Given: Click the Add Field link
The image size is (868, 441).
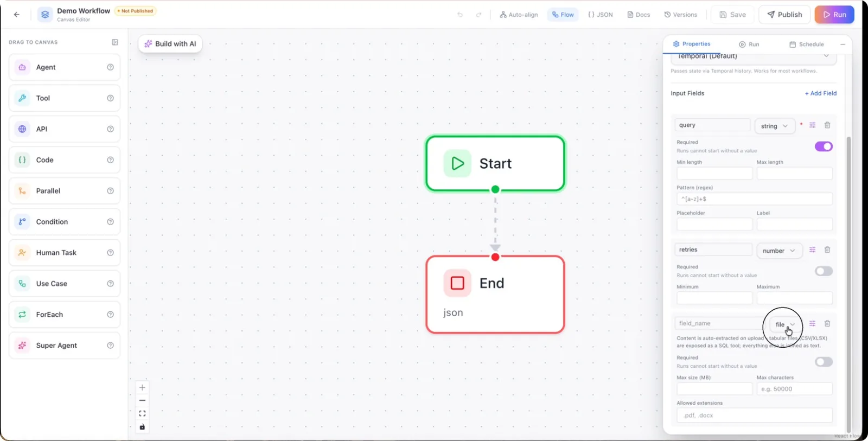Looking at the screenshot, I should [x=821, y=93].
